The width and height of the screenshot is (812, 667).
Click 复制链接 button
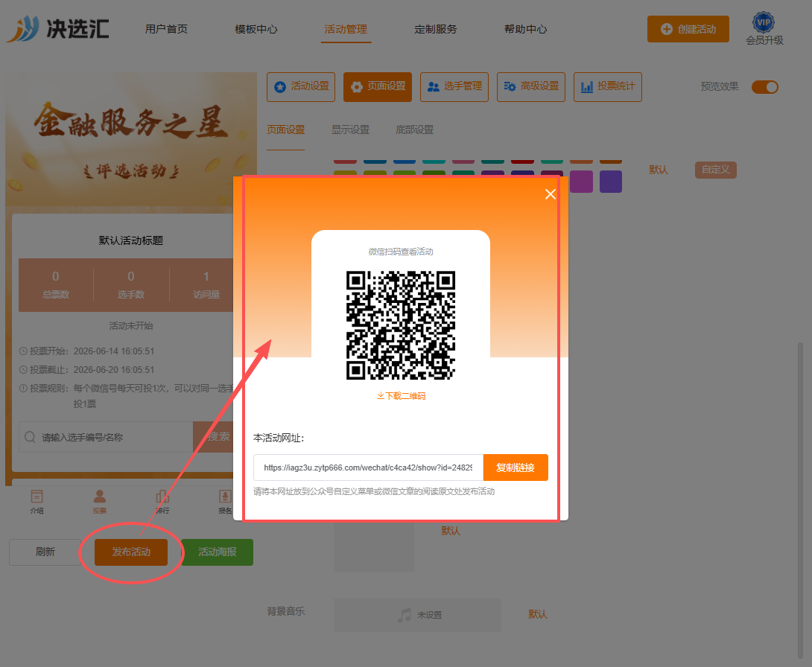click(x=516, y=467)
